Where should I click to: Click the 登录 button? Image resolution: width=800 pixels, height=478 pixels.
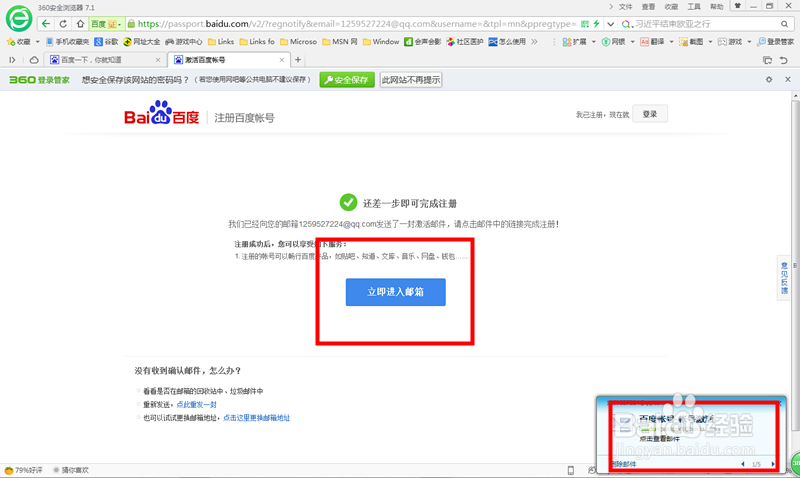[x=649, y=114]
